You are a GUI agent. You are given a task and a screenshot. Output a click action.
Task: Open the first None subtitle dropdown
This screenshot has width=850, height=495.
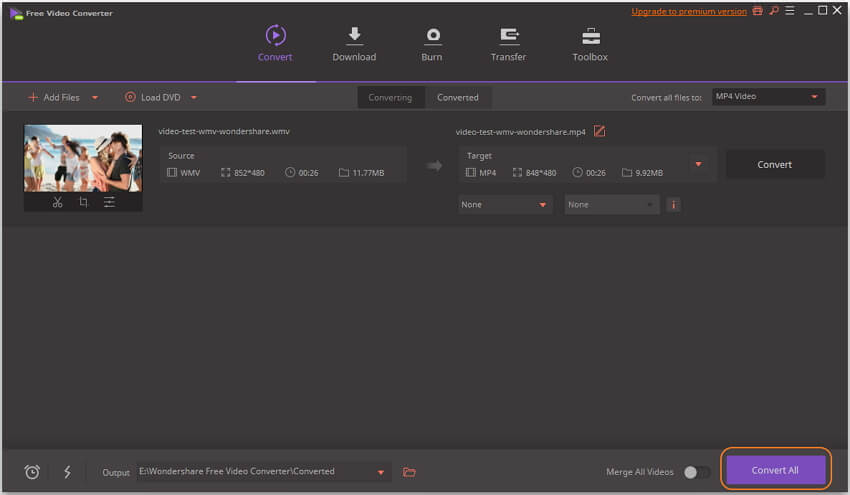[505, 204]
